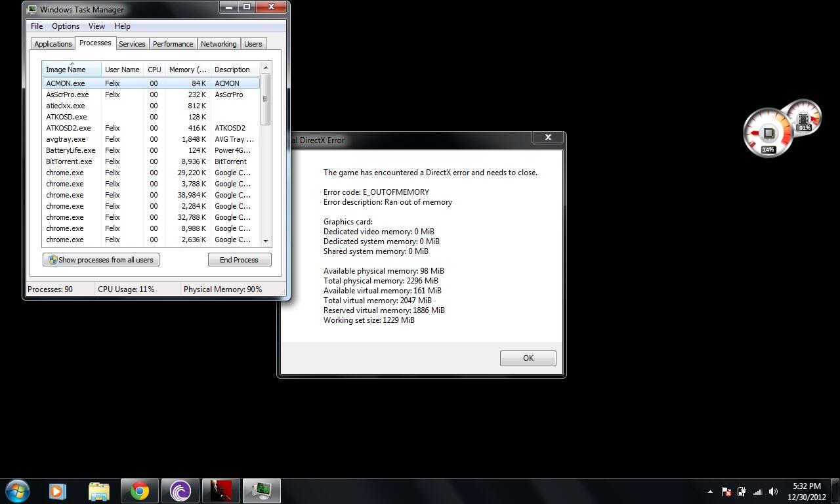This screenshot has height=504, width=840.
Task: Open the volume speaker tray icon
Action: point(773,492)
